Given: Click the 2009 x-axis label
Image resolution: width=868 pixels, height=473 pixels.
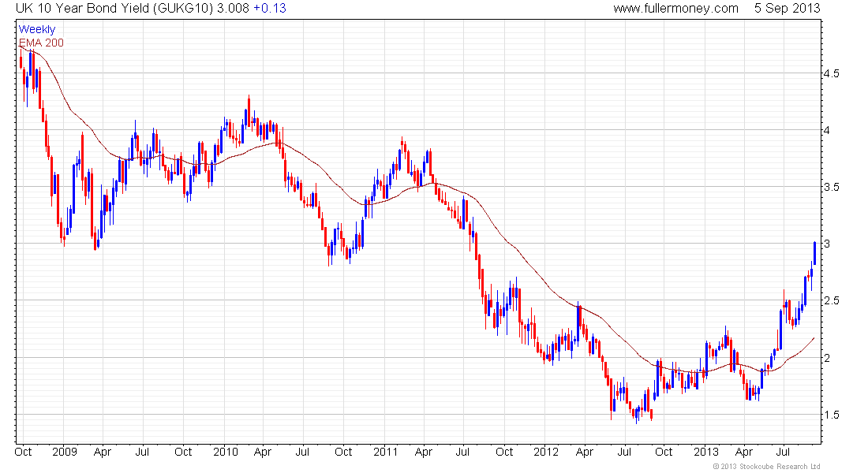Looking at the screenshot, I should 64,452.
